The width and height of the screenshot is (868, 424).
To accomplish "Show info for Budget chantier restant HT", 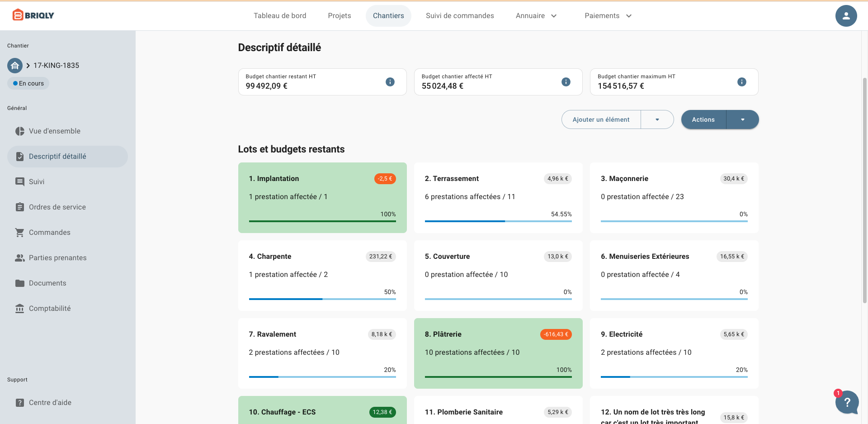I will [x=390, y=82].
